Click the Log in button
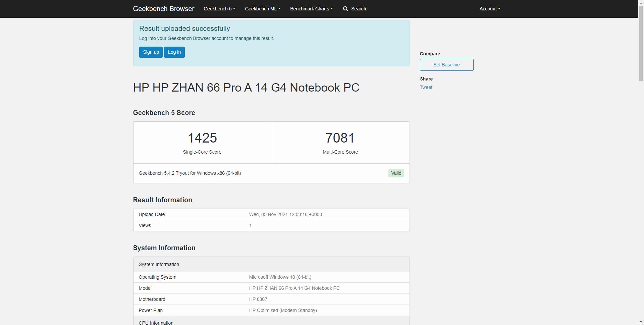 pos(174,52)
